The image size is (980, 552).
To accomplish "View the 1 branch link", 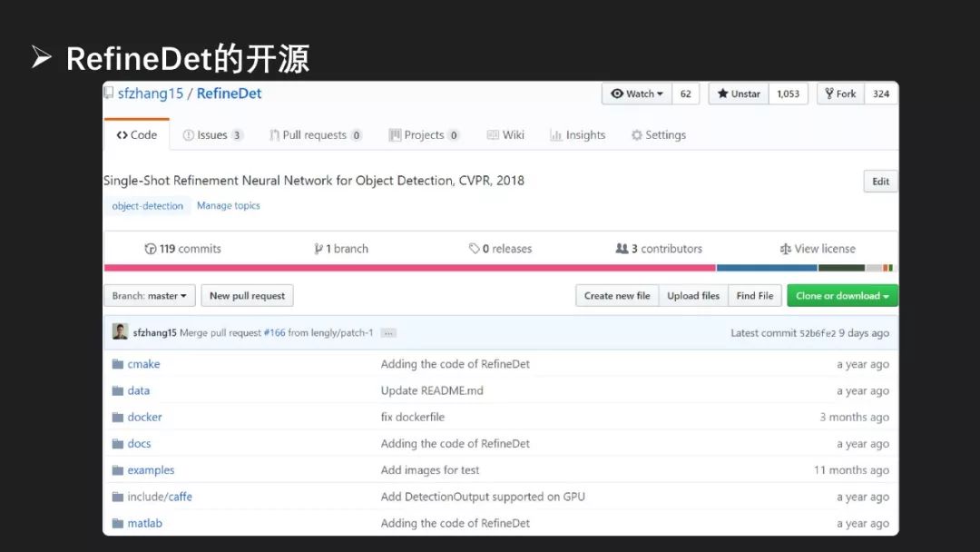I will tap(341, 249).
